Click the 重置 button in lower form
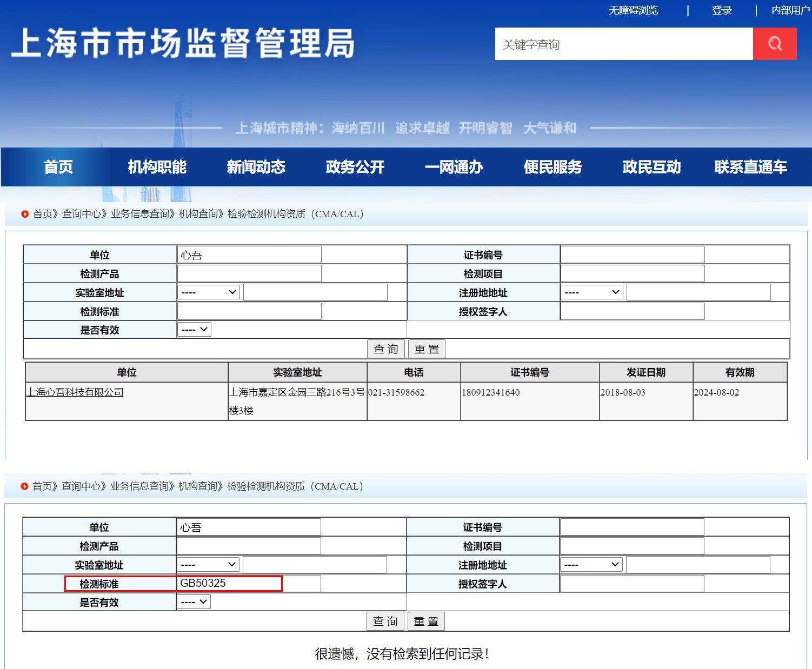812x669 pixels. (x=426, y=621)
